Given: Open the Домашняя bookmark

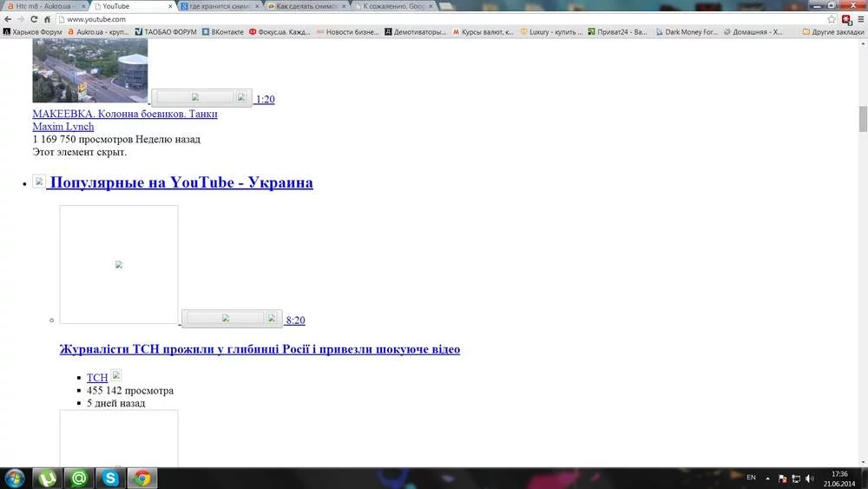Looking at the screenshot, I should click(x=753, y=32).
